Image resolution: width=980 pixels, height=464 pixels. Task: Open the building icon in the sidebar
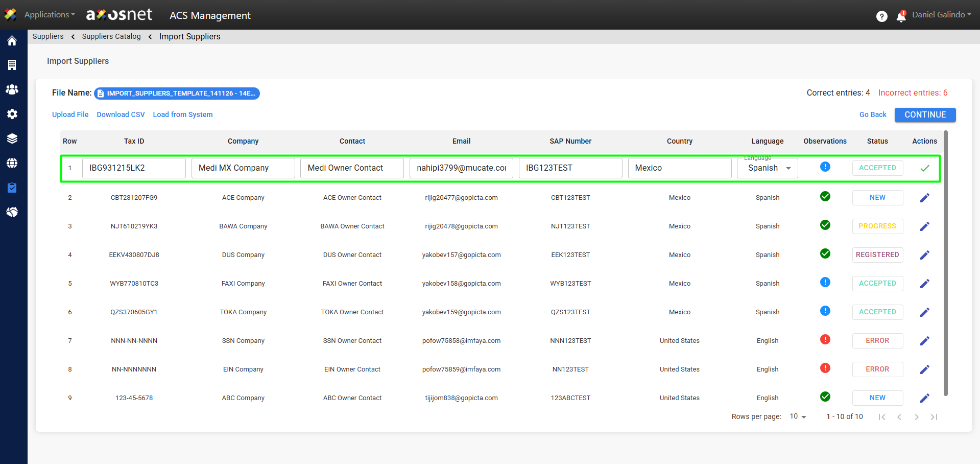12,65
